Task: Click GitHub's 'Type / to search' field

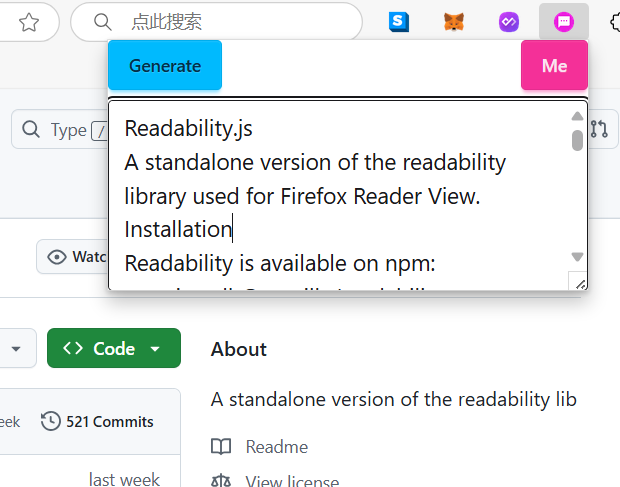Action: [x=60, y=130]
